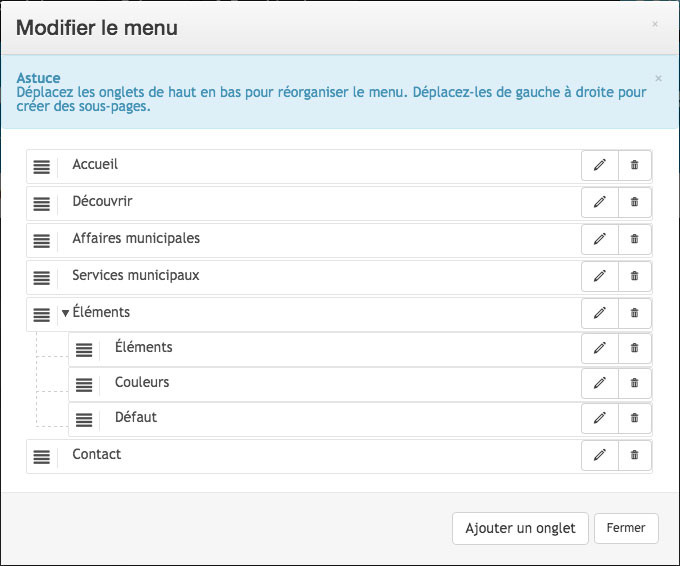Click the pencil icon for Découvrir

pyautogui.click(x=600, y=202)
